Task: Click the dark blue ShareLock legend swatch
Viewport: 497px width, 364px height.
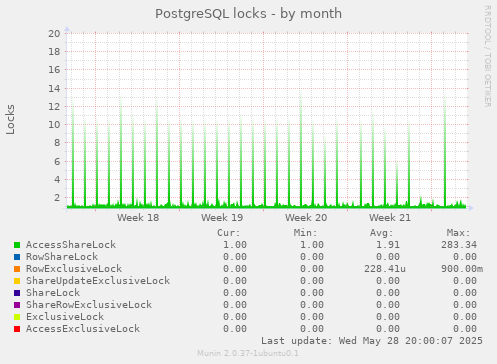Action: click(x=17, y=293)
